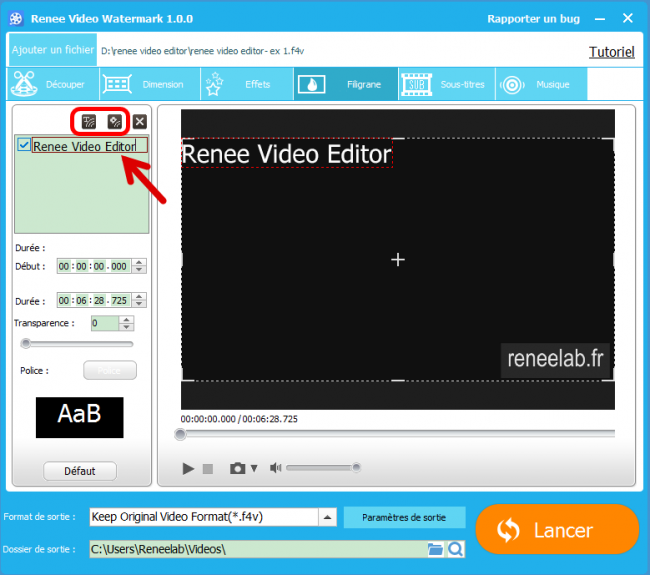Click the video timeline seek handle

180,434
